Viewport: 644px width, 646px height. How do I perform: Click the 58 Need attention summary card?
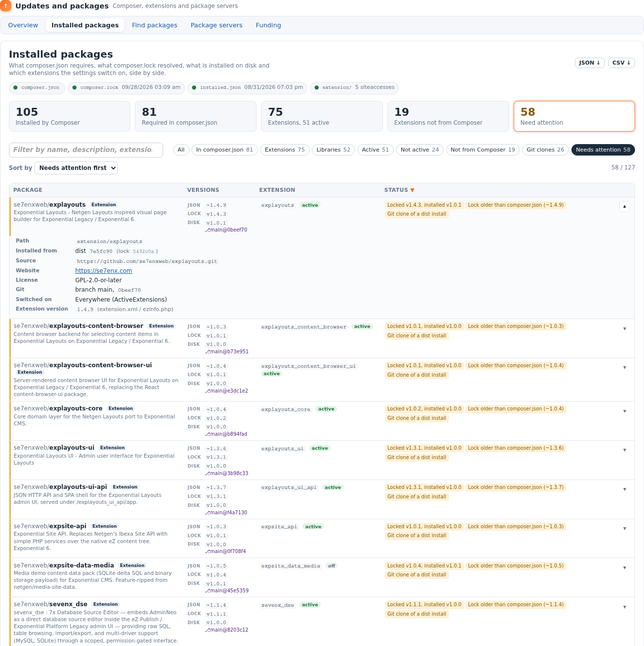click(574, 116)
